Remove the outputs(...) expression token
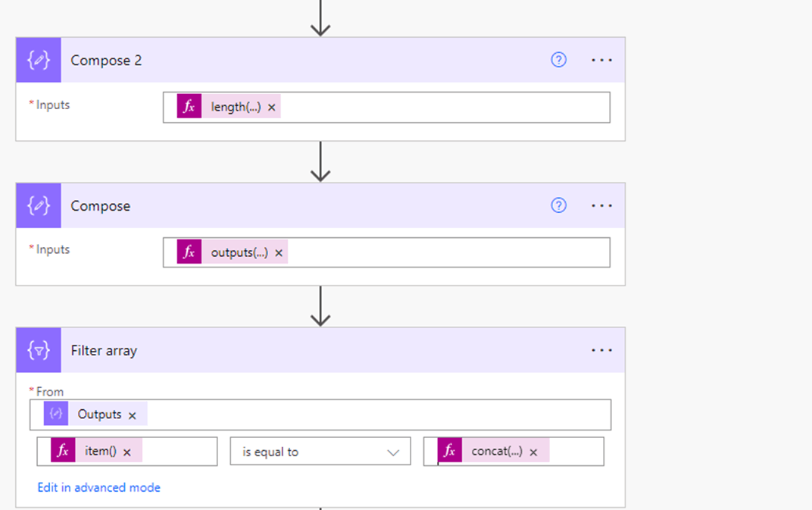 click(279, 253)
